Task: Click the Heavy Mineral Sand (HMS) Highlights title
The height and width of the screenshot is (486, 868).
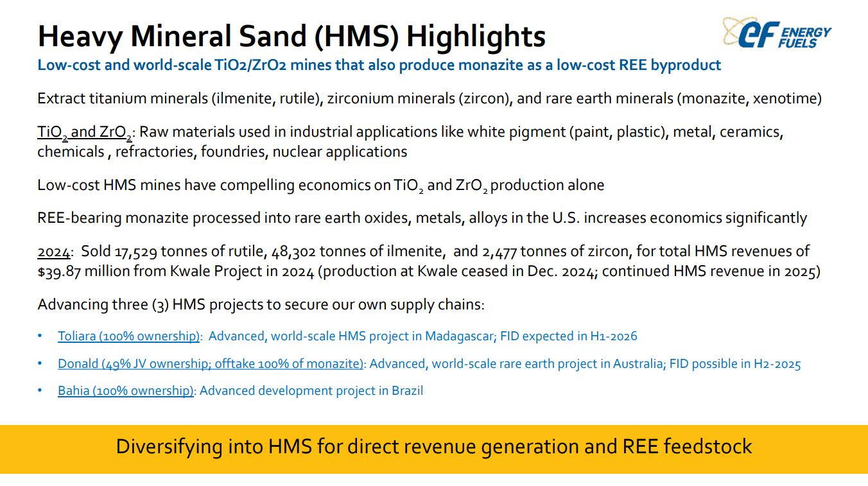Action: (x=291, y=36)
